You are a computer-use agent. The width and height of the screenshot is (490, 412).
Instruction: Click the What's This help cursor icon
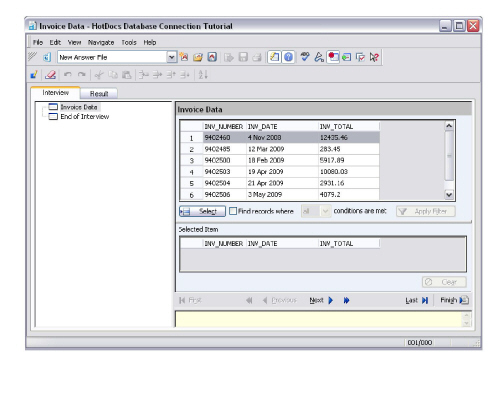(374, 57)
